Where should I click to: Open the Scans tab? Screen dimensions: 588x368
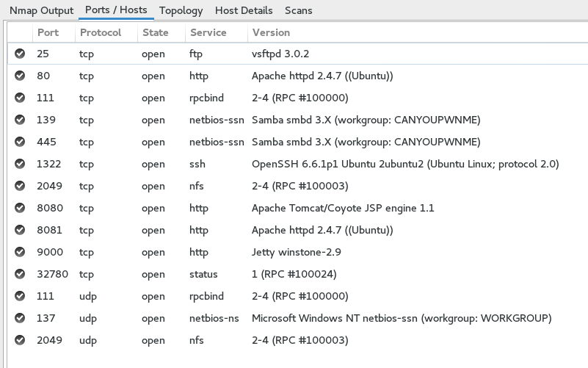pos(298,10)
